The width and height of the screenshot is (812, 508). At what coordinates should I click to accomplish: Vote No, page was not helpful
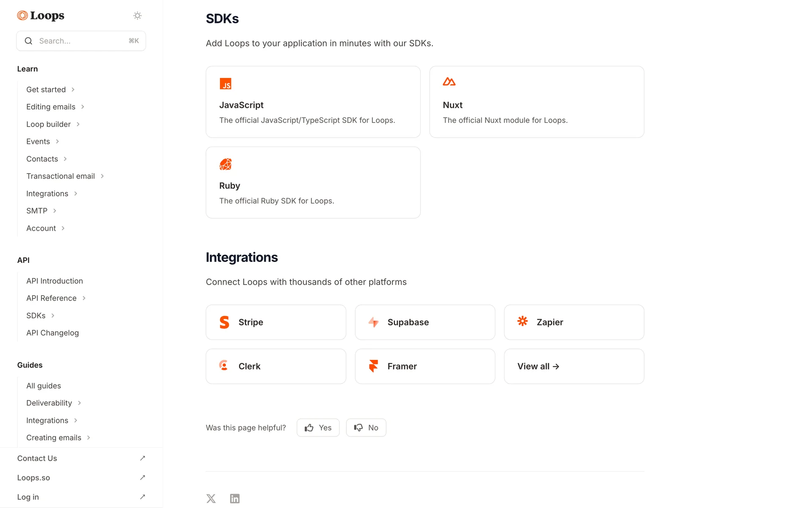[x=366, y=428]
